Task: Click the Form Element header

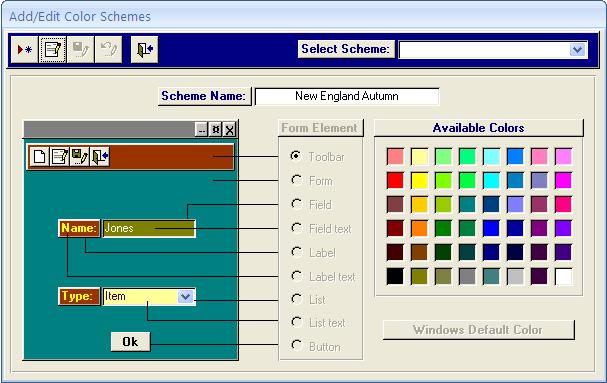Action: (x=320, y=128)
